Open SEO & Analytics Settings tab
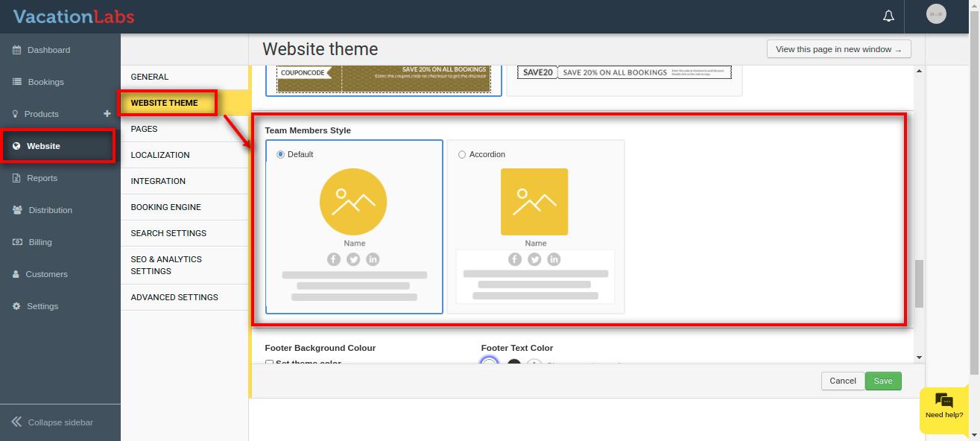980x441 pixels. [166, 265]
